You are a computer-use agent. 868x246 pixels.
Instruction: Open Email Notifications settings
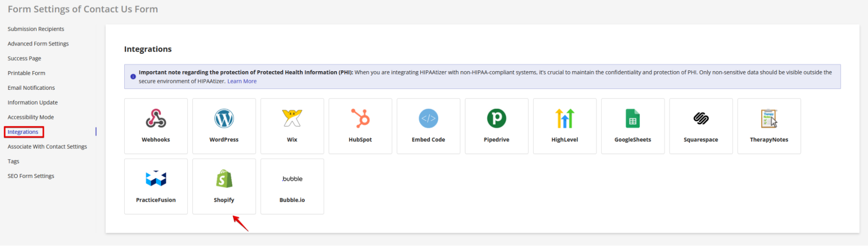click(31, 88)
